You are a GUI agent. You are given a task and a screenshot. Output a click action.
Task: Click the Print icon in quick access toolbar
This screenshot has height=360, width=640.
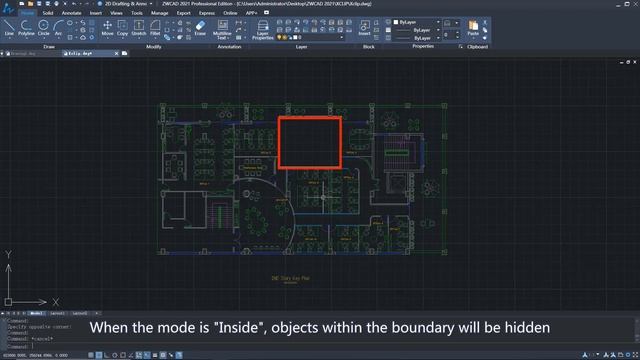(56, 4)
